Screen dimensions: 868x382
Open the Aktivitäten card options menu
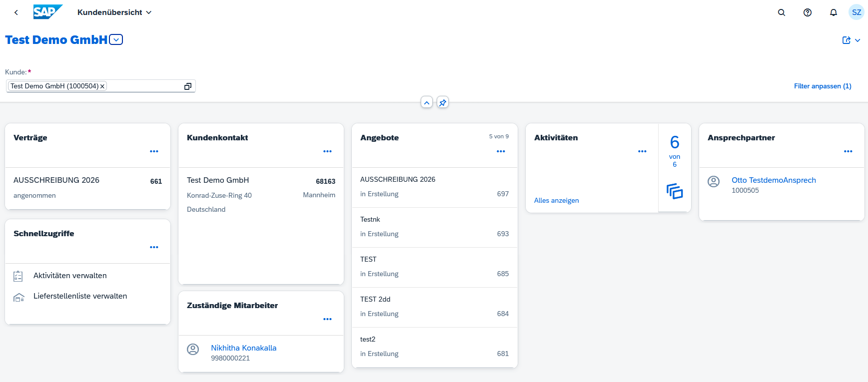tap(642, 151)
